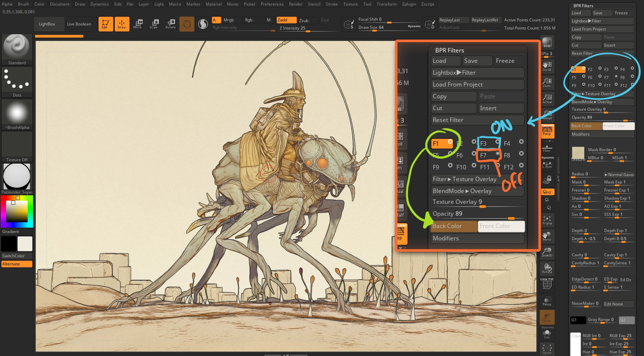Click the BPR render icon
644x356 pixels.
[547, 42]
